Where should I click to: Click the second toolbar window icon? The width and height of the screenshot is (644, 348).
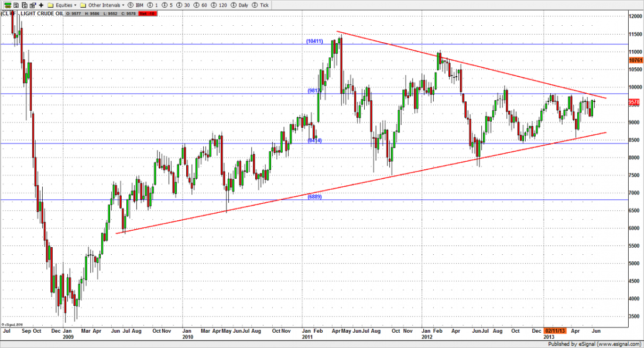pos(15,5)
